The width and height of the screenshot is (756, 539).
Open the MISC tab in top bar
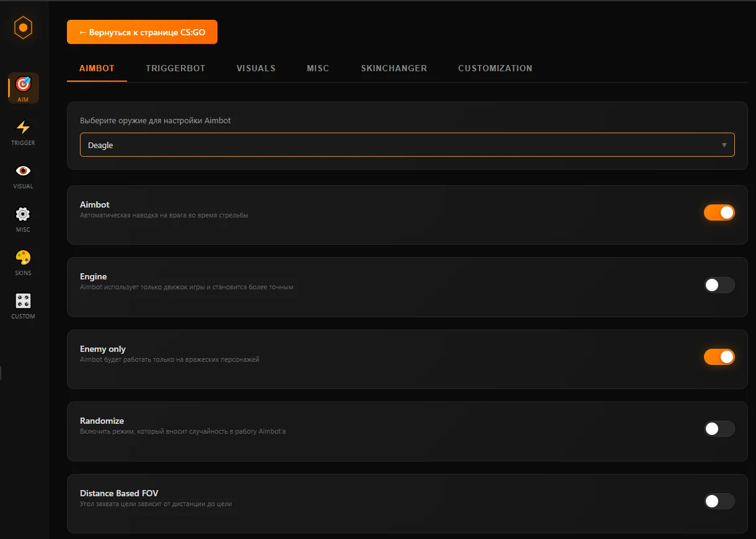pyautogui.click(x=318, y=68)
